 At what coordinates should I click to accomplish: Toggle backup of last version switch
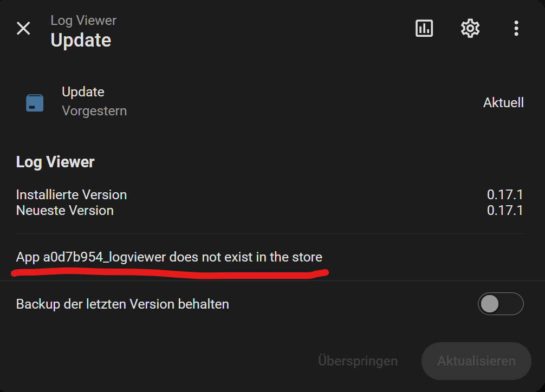(x=501, y=304)
